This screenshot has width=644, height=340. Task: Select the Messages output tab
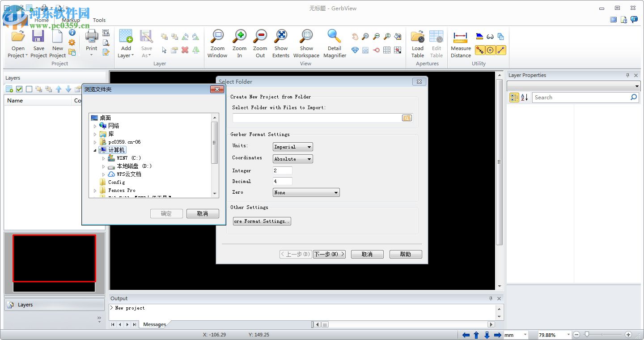154,324
